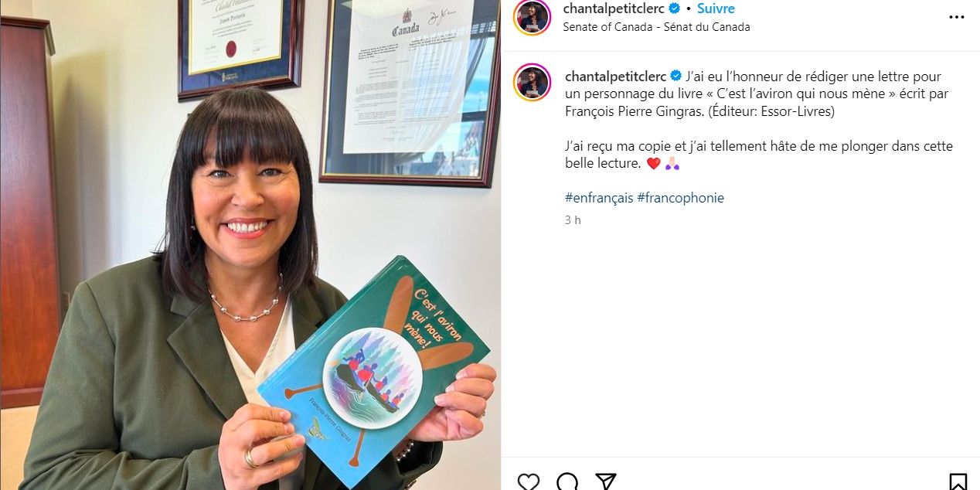Viewport: 980px width, 490px height.
Task: Click the 3 h post timestamp
Action: [573, 220]
